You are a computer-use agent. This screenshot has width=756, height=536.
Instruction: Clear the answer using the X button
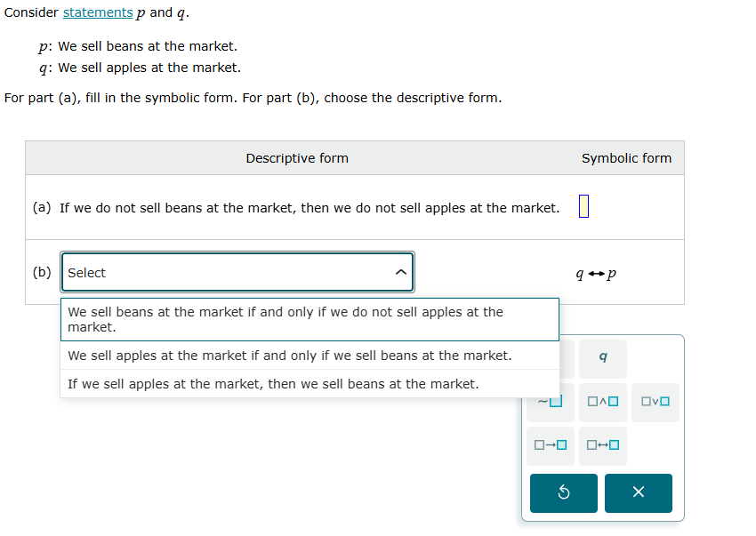click(638, 493)
